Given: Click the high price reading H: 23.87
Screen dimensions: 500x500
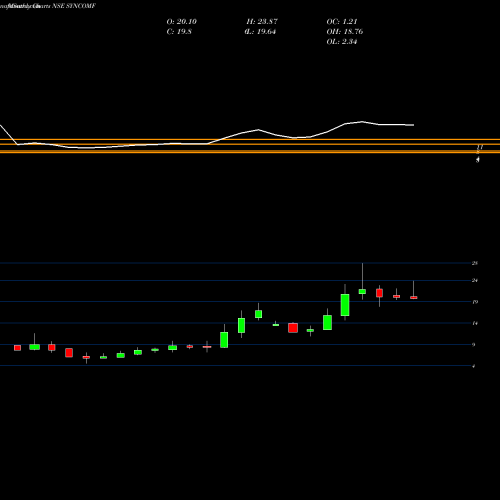Looking at the screenshot, I should coord(262,22).
